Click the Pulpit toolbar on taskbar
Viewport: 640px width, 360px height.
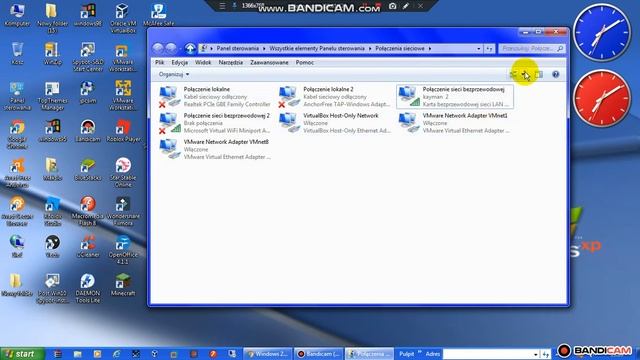[x=406, y=354]
